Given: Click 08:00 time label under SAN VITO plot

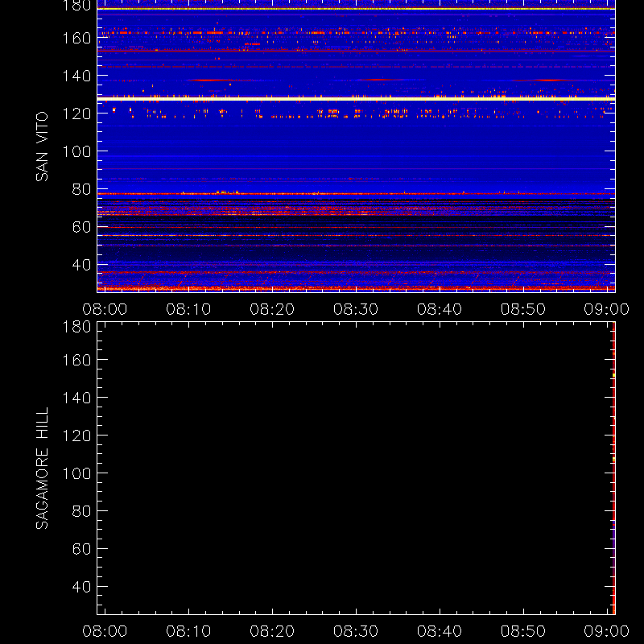Looking at the screenshot, I should (x=105, y=309).
